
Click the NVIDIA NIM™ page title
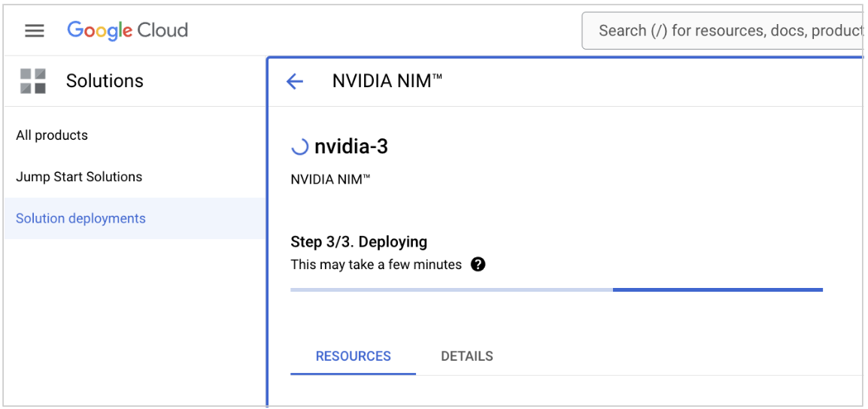(387, 81)
